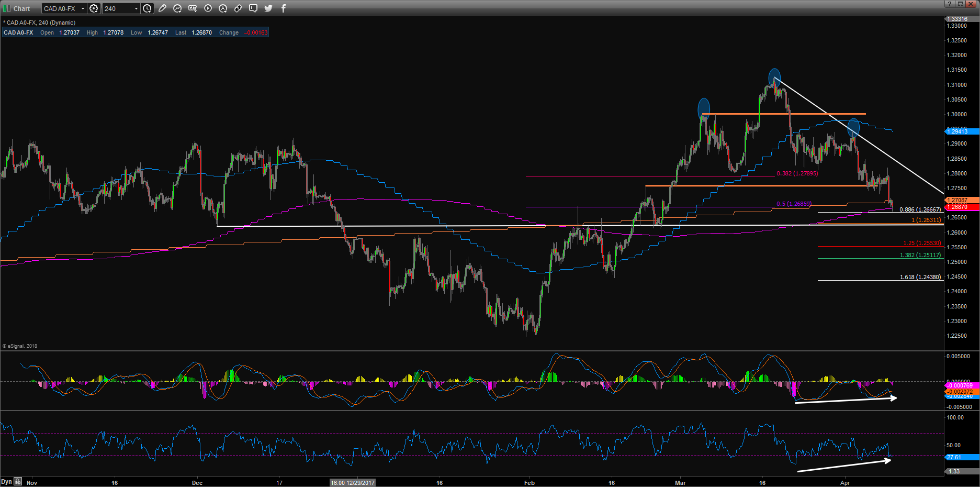Click the eSignal, 2018 copyright text
The height and width of the screenshot is (487, 980).
pyautogui.click(x=20, y=346)
